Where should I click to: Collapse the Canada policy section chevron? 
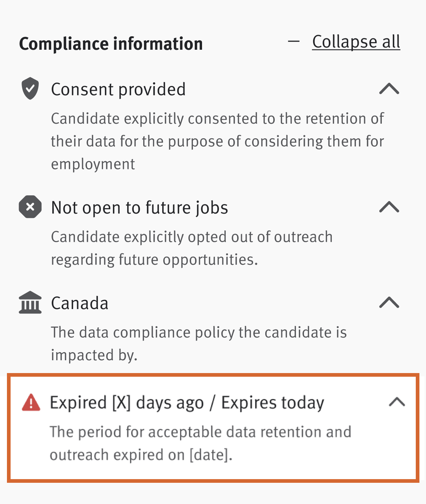pos(389,302)
